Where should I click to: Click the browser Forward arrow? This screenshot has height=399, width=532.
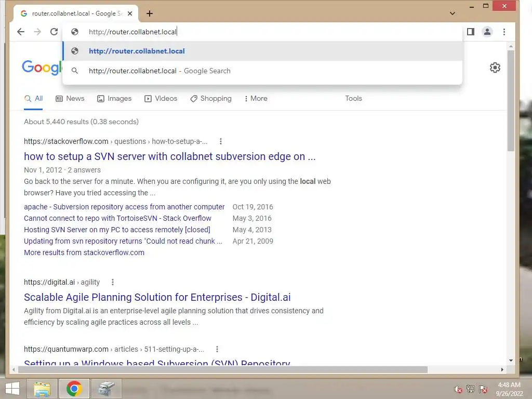37,32
